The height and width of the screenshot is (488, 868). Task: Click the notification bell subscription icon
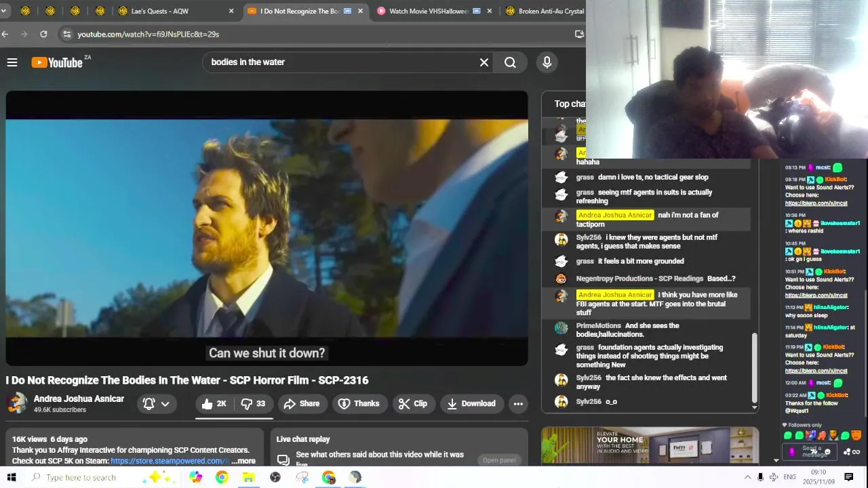pyautogui.click(x=149, y=403)
